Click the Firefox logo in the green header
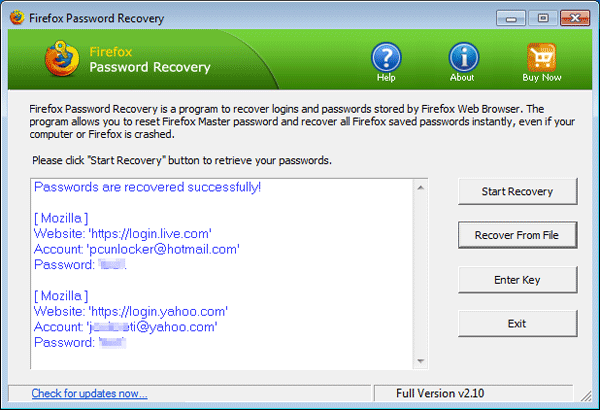600x410 pixels. point(61,60)
